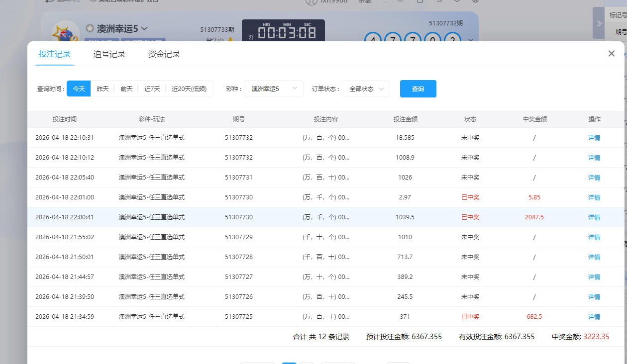The height and width of the screenshot is (364, 627).
Task: Switch to the 追号记录 tab
Action: pyautogui.click(x=109, y=54)
